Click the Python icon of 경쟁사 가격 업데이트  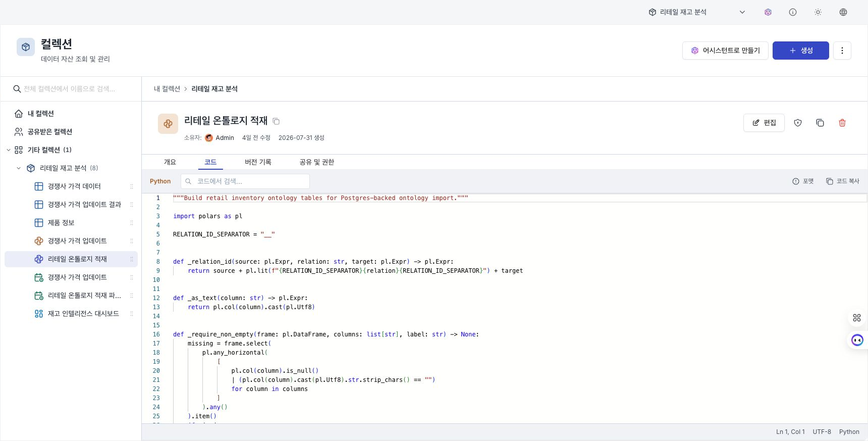pyautogui.click(x=39, y=241)
